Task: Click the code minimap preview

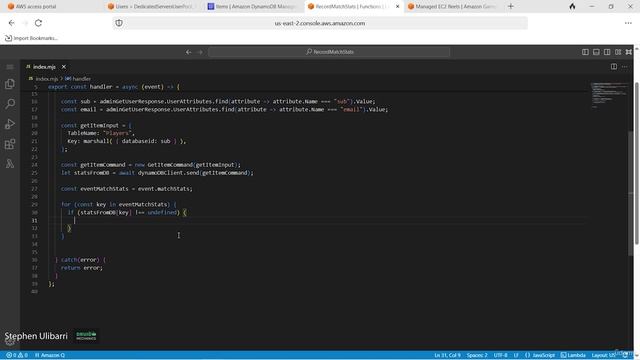Action: (609, 96)
